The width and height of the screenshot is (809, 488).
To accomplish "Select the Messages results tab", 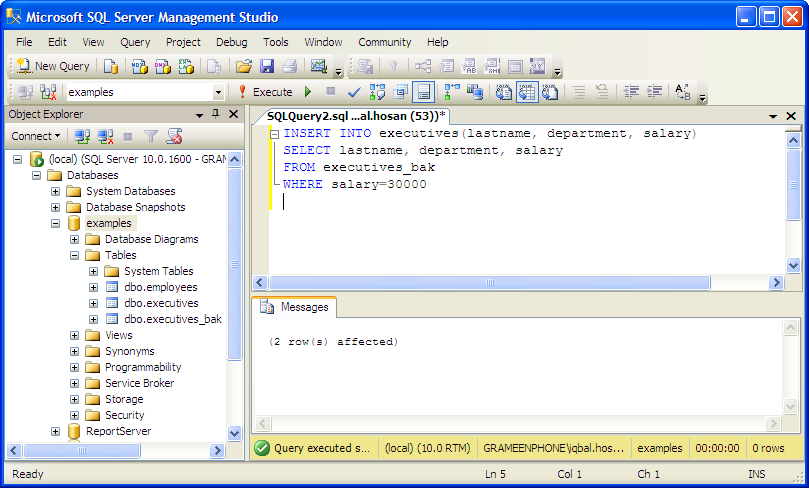I will coord(295,307).
